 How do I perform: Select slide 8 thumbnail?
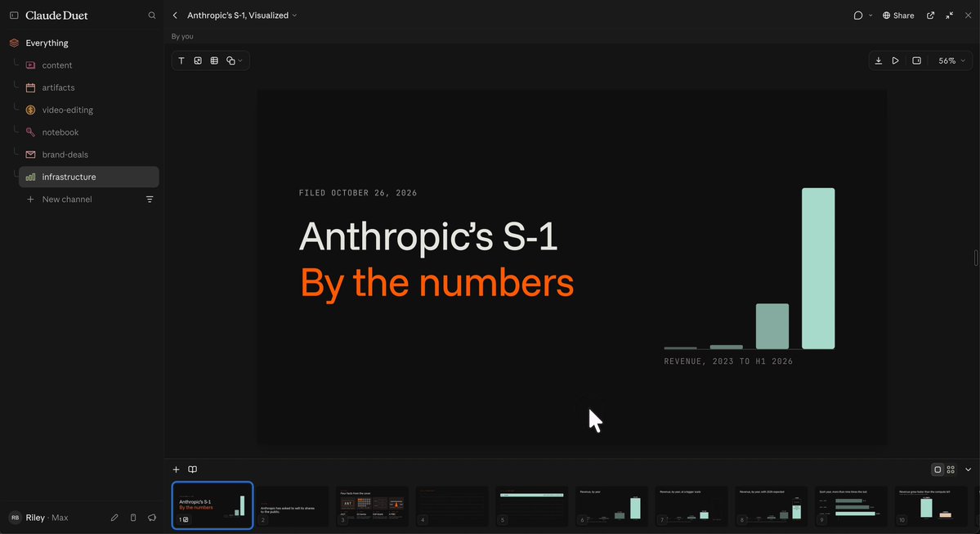point(772,506)
